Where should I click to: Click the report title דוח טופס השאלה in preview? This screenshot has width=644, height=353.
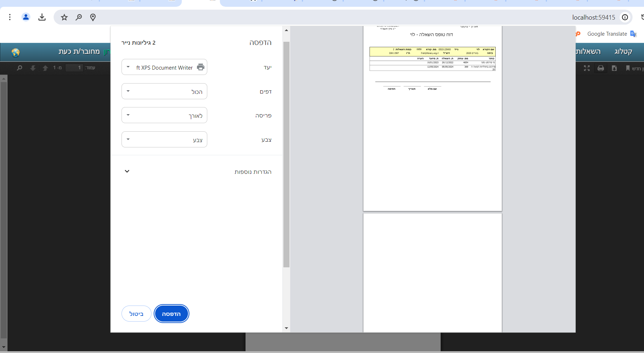431,35
